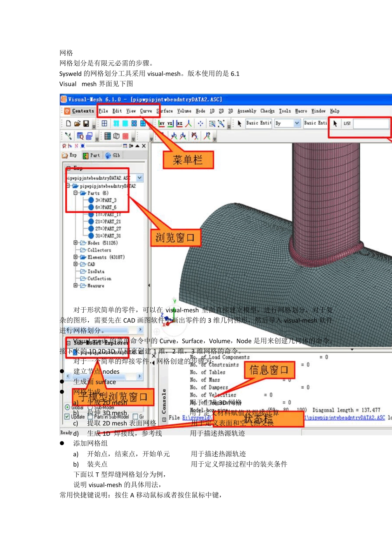Open the Assembly menu
Image resolution: width=392 pixels, height=555 pixels.
click(246, 111)
